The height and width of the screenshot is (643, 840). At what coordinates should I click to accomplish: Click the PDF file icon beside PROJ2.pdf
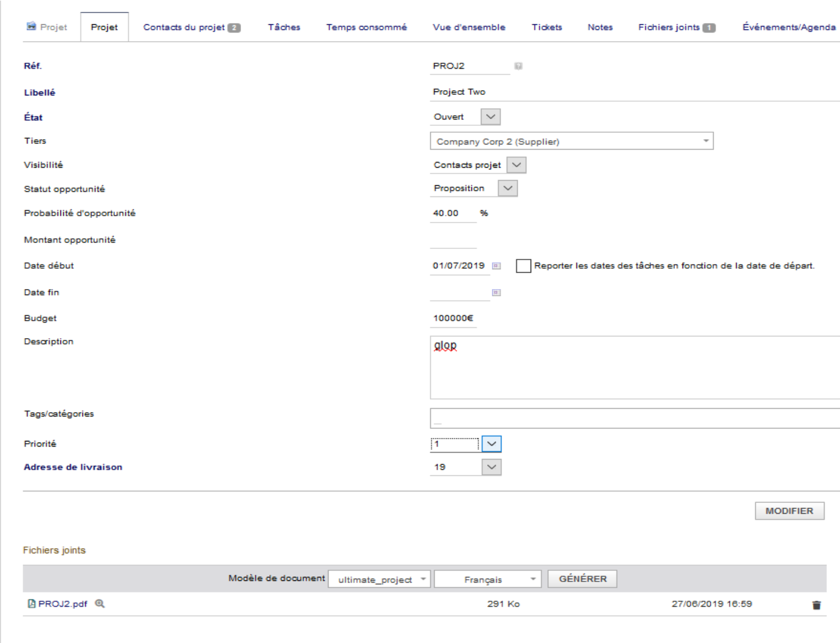coord(32,603)
